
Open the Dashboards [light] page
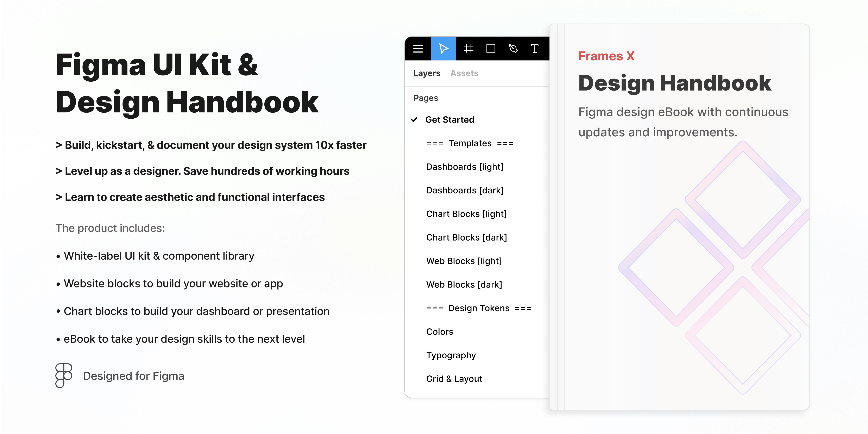[x=465, y=167]
